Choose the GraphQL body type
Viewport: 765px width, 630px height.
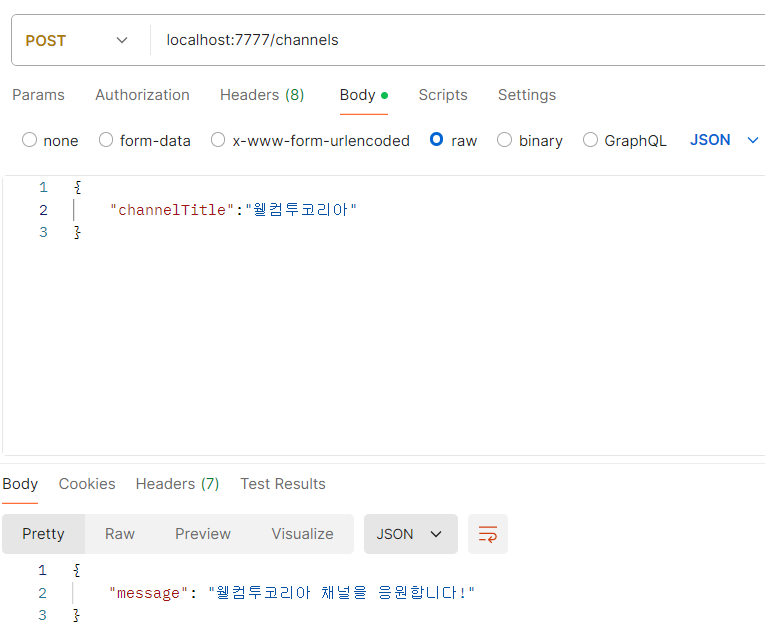coord(590,140)
